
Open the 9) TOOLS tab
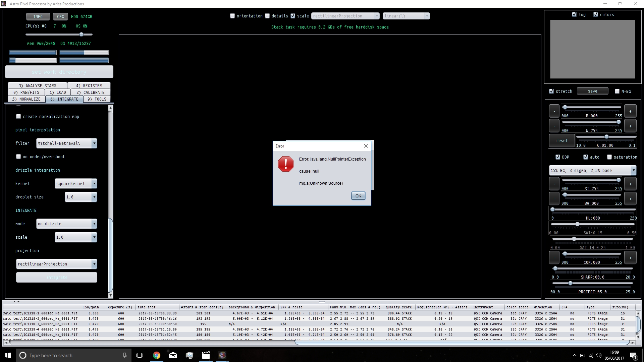tap(97, 99)
